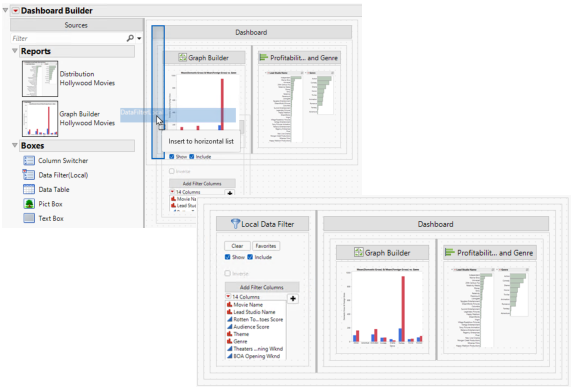Open the red triangle menu beside Dashboard Builder
The height and width of the screenshot is (389, 574).
(x=15, y=11)
